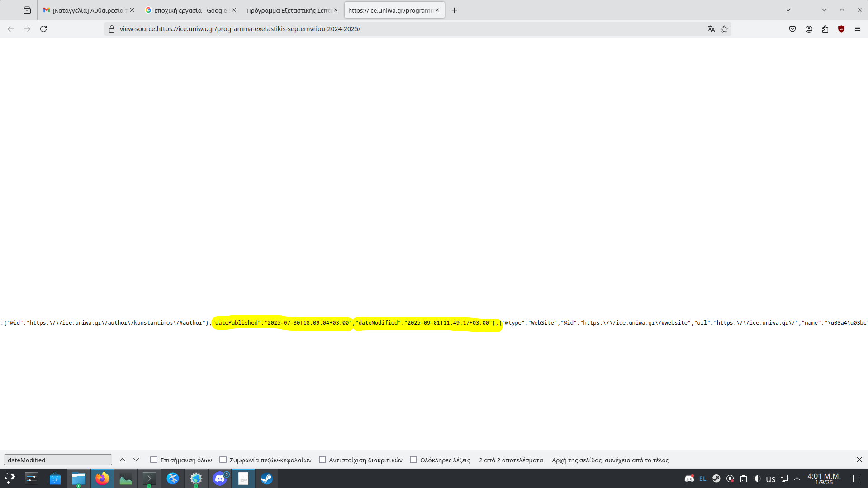Viewport: 868px width, 488px height.
Task: Go to previous find result arrow
Action: pos(123,460)
